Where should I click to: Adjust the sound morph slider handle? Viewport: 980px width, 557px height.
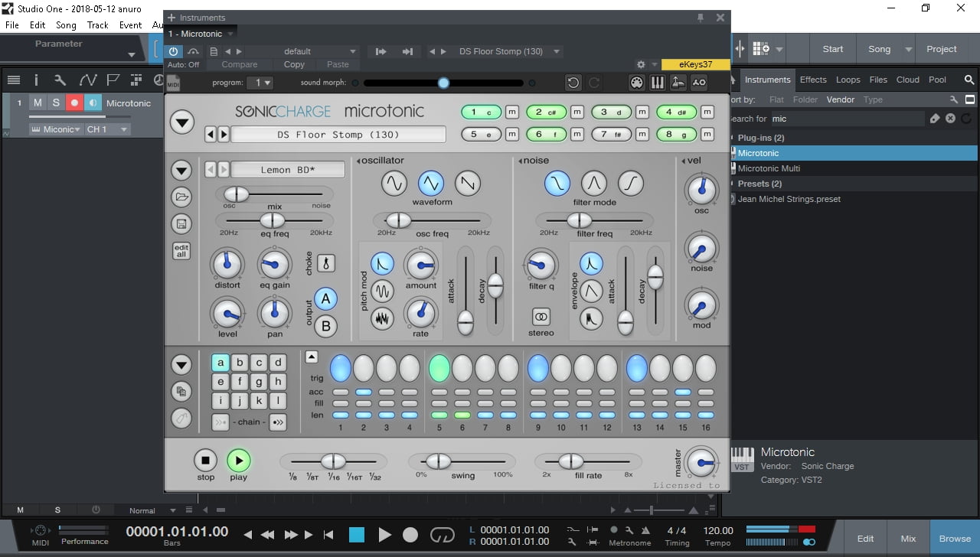coord(443,83)
